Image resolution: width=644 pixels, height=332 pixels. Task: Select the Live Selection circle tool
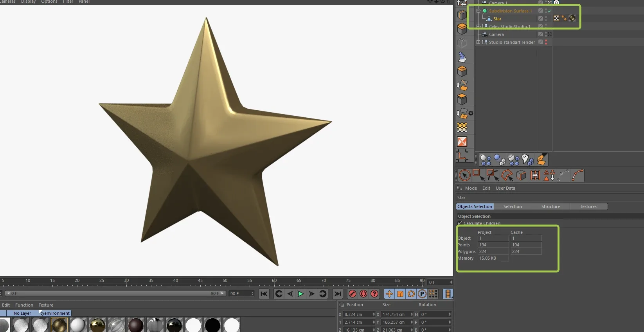click(465, 175)
